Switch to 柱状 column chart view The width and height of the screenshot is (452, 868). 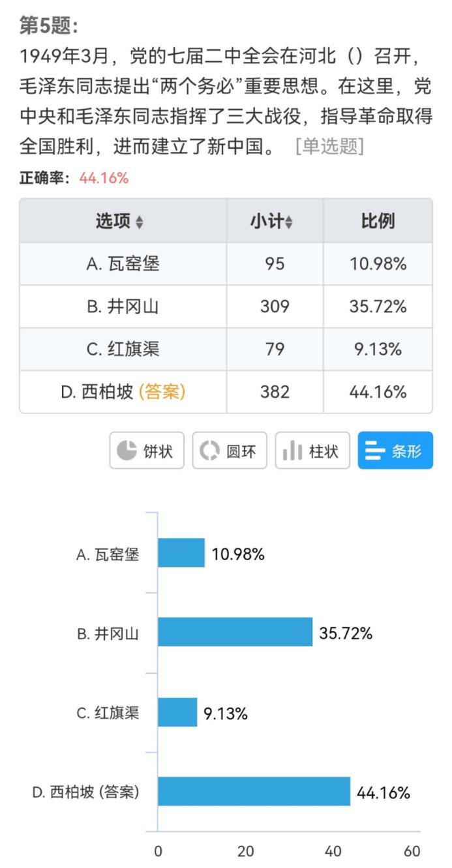[312, 451]
